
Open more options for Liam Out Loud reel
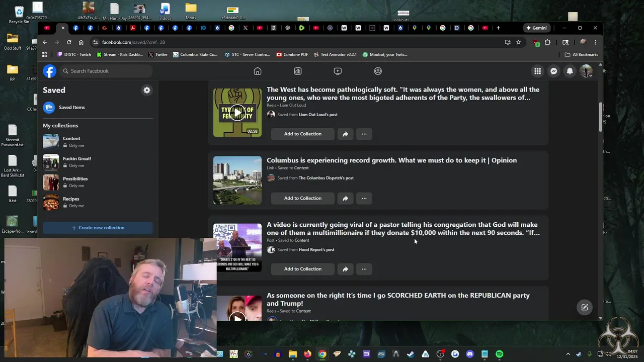click(x=364, y=134)
